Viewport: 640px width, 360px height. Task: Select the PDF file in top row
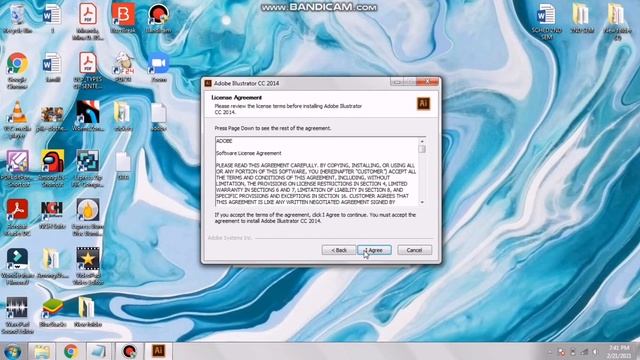pyautogui.click(x=88, y=21)
